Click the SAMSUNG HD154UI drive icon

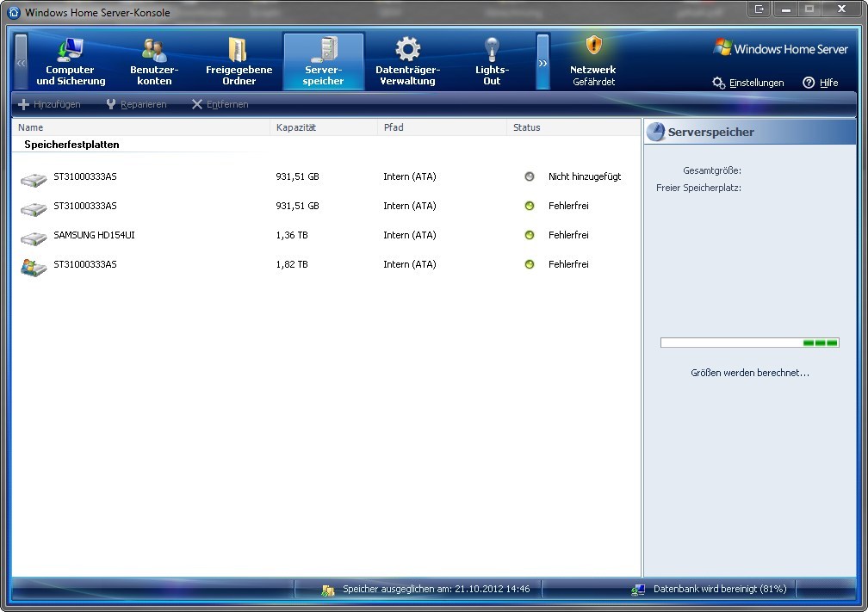click(x=34, y=238)
